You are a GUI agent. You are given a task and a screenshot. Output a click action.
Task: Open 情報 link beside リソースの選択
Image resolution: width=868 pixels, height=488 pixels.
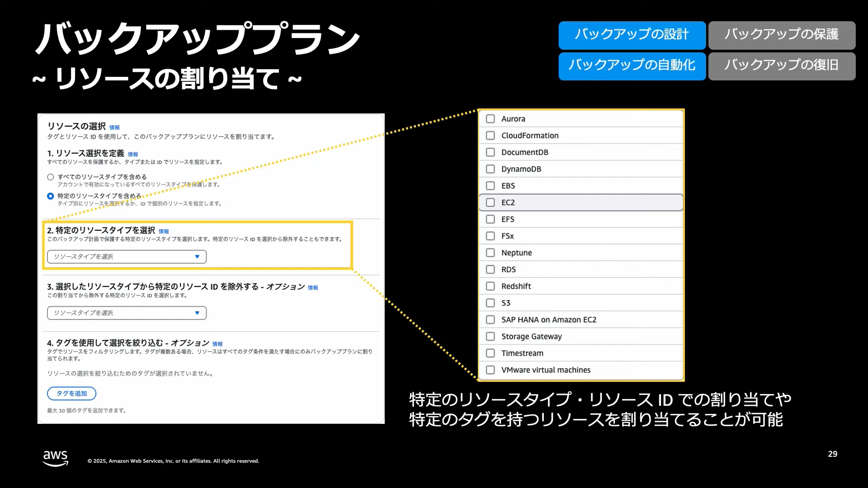[114, 128]
